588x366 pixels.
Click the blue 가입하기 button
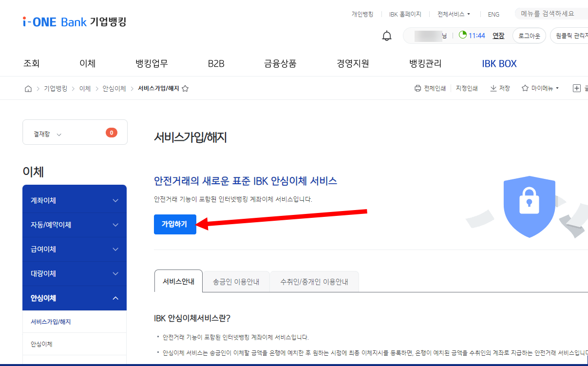[x=175, y=224]
